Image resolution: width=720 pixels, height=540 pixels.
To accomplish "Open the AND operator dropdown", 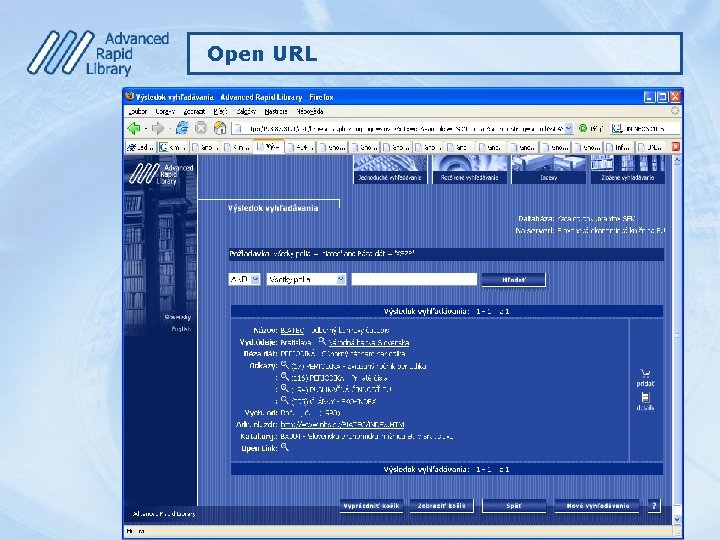I will pyautogui.click(x=255, y=279).
